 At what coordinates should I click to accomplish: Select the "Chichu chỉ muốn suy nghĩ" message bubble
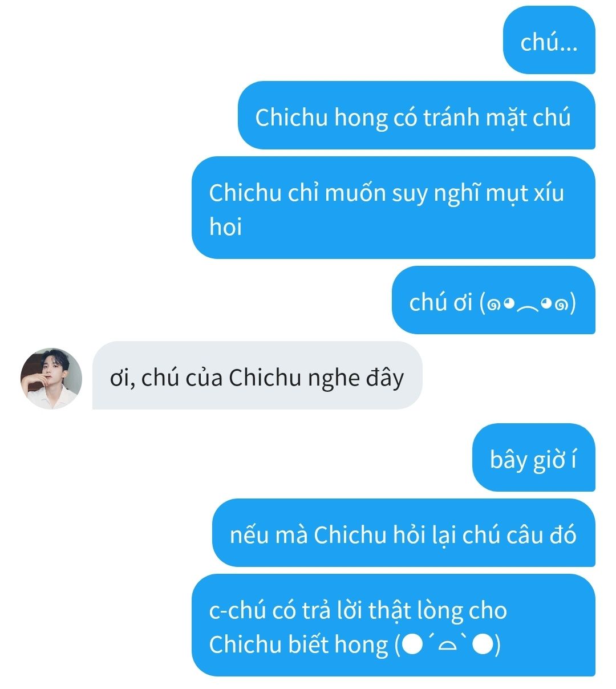[x=394, y=208]
